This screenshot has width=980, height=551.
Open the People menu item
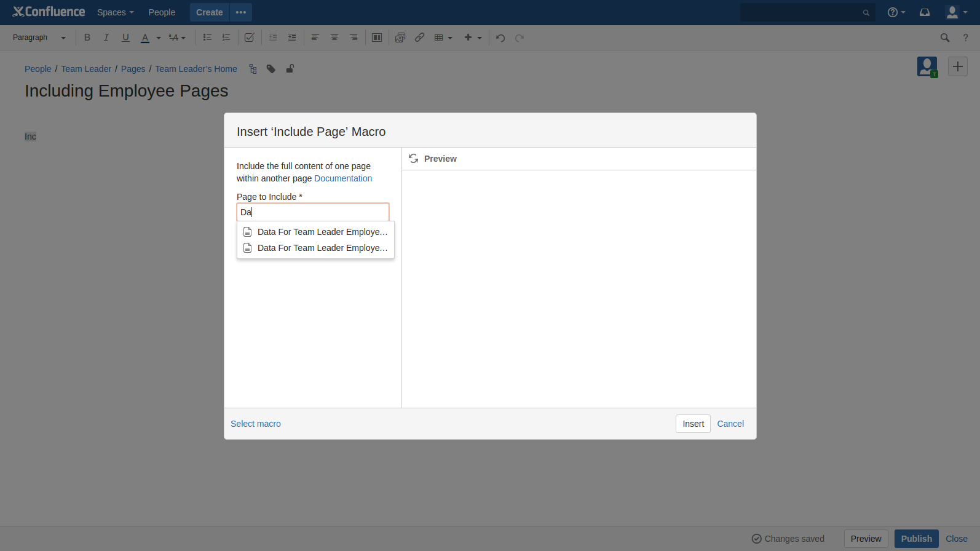click(x=162, y=12)
